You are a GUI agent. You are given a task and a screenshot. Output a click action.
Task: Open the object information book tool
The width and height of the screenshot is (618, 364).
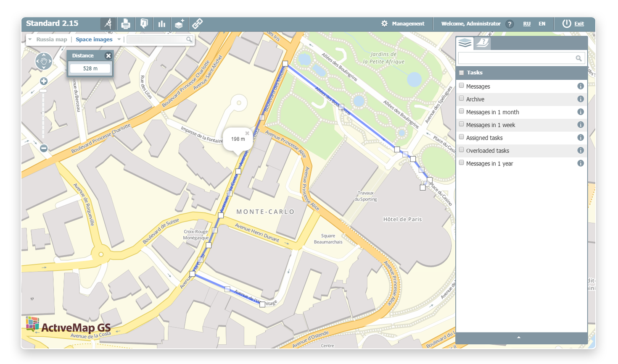144,24
